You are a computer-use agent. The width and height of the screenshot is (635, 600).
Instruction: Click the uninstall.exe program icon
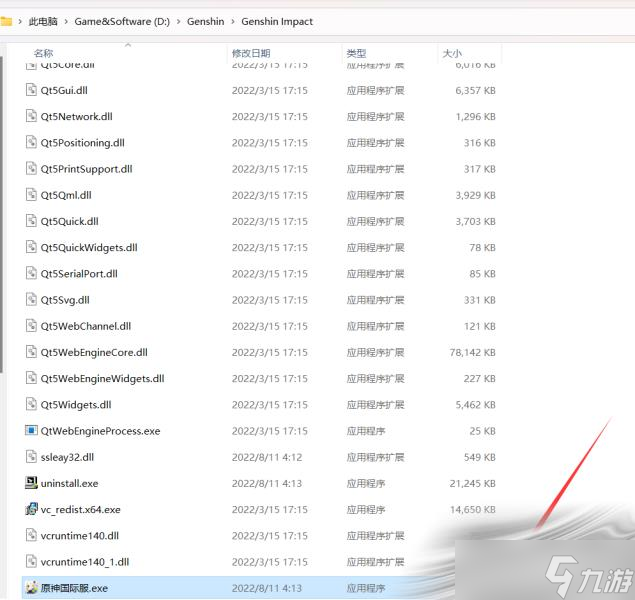click(31, 483)
